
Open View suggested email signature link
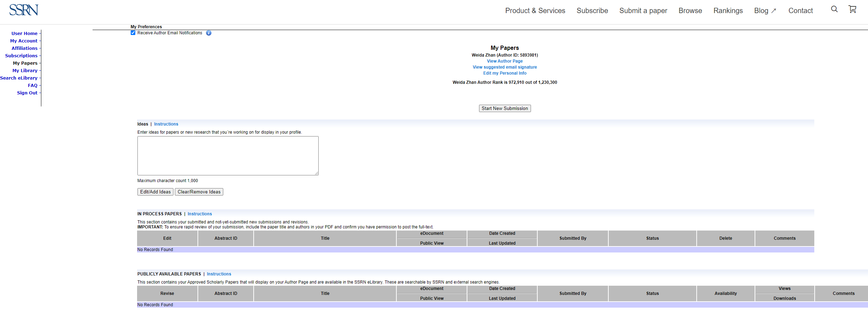(x=504, y=67)
